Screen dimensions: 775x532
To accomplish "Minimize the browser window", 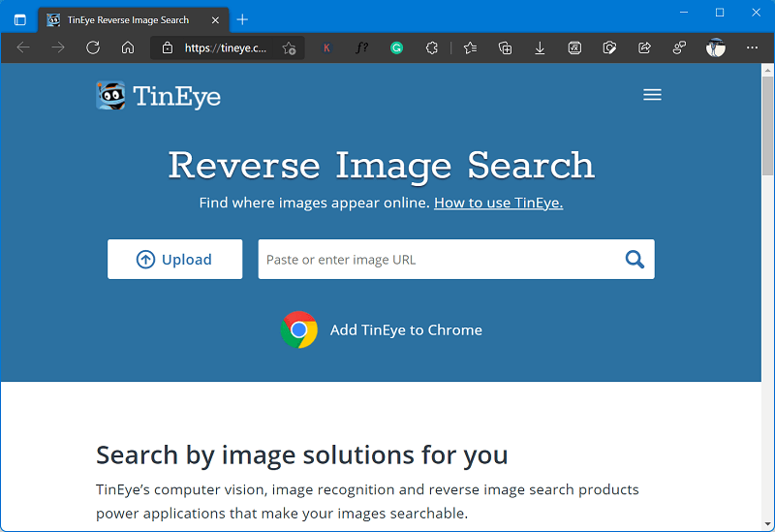I will (x=684, y=13).
